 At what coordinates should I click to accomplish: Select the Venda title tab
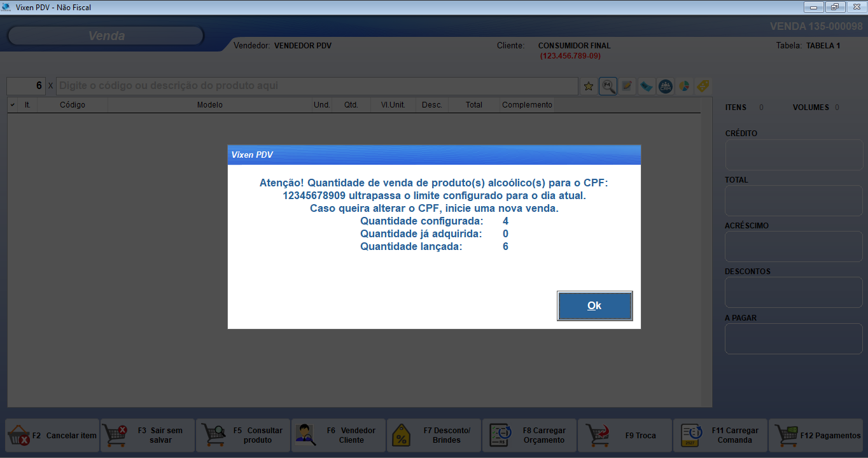click(x=106, y=36)
